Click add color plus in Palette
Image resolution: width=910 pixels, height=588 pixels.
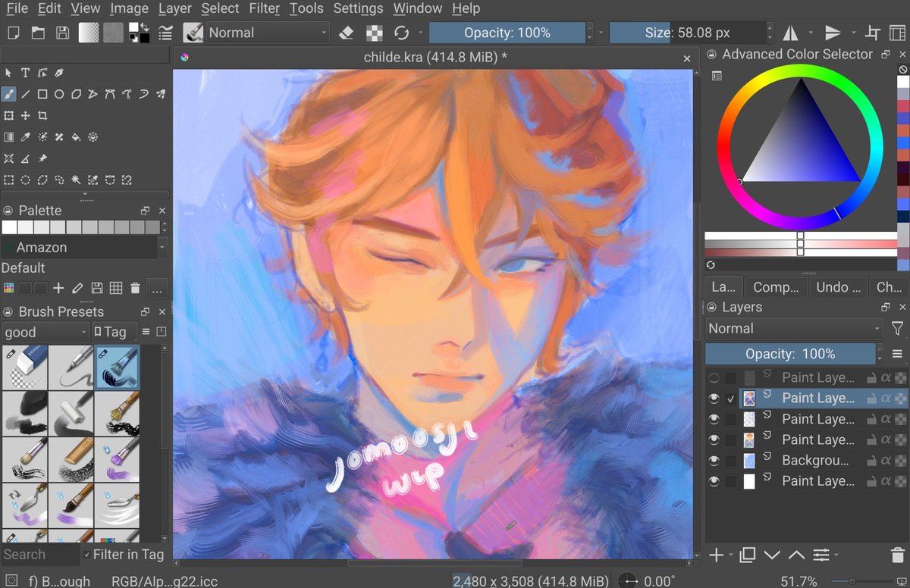[x=58, y=288]
